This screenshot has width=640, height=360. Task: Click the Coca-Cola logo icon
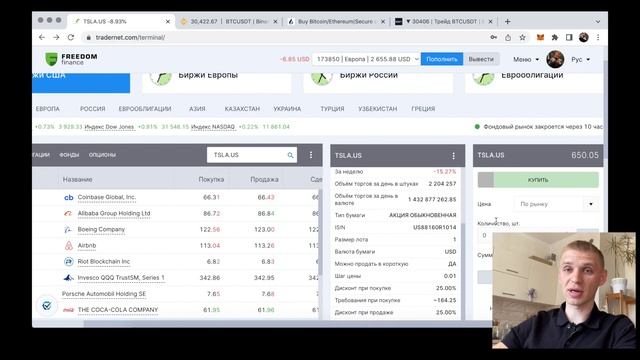[68, 310]
